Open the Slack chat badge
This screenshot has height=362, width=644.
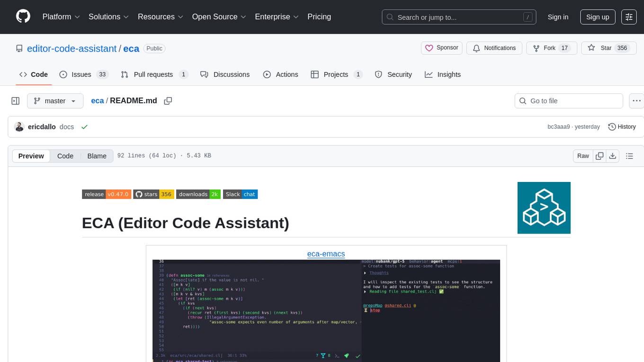tap(240, 194)
